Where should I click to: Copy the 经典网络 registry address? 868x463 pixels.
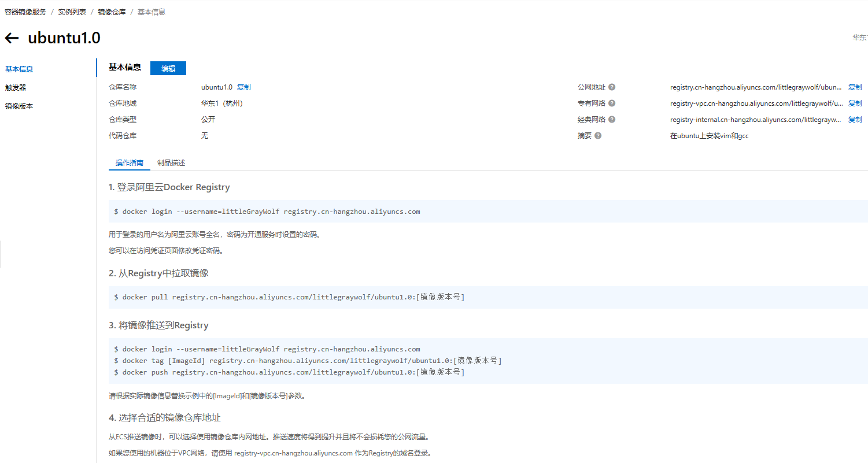click(x=855, y=120)
